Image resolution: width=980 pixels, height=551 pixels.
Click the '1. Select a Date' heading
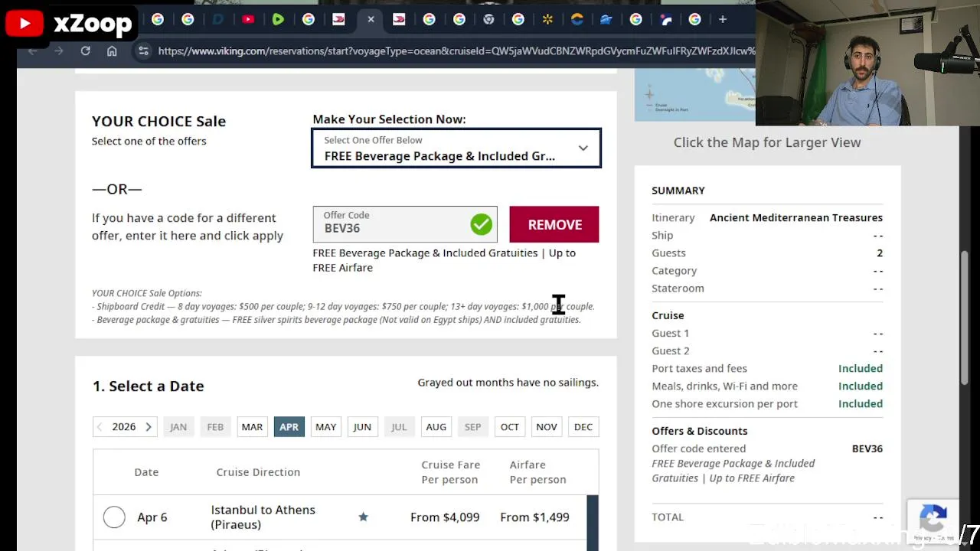[x=149, y=386]
